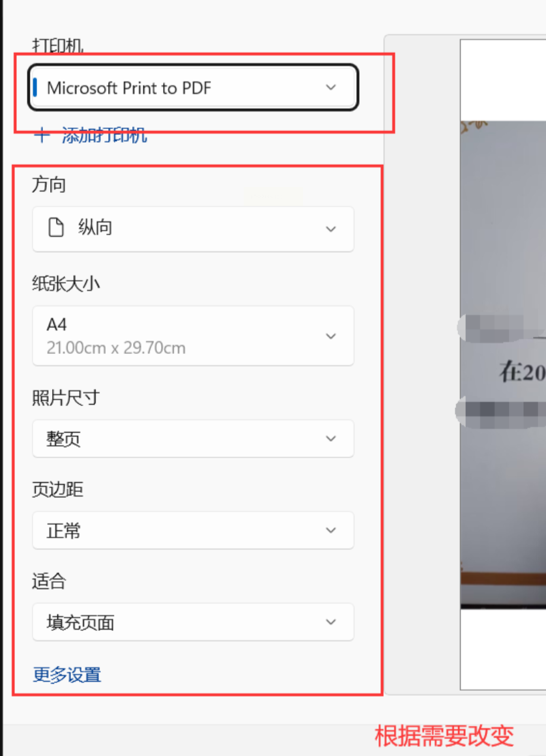
Task: Expand the 照片尺寸 dropdown showing 整页
Action: tap(193, 438)
